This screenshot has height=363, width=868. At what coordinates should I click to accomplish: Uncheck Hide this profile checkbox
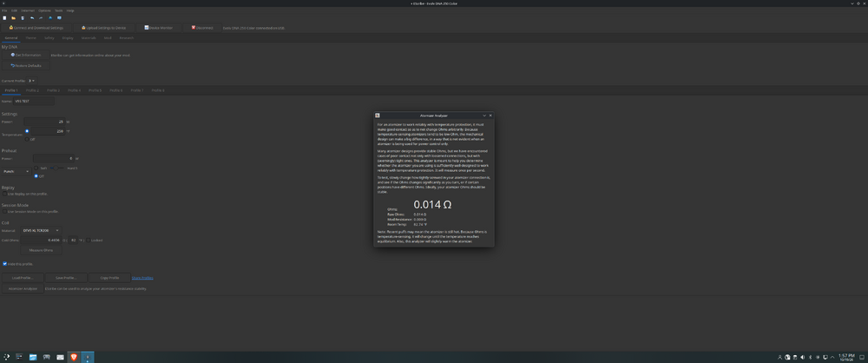[x=4, y=264]
